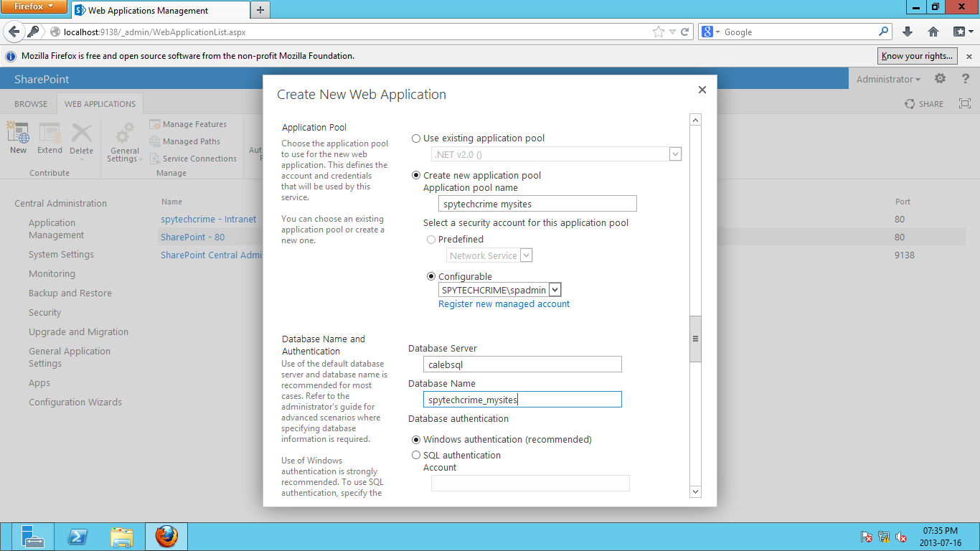Open Application Management in left navigation

coord(57,229)
